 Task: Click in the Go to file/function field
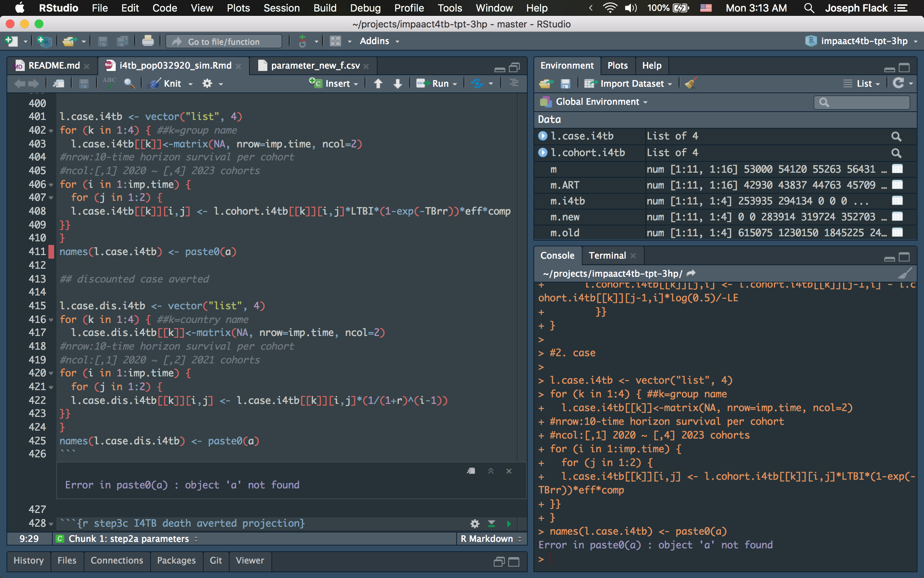pyautogui.click(x=224, y=41)
